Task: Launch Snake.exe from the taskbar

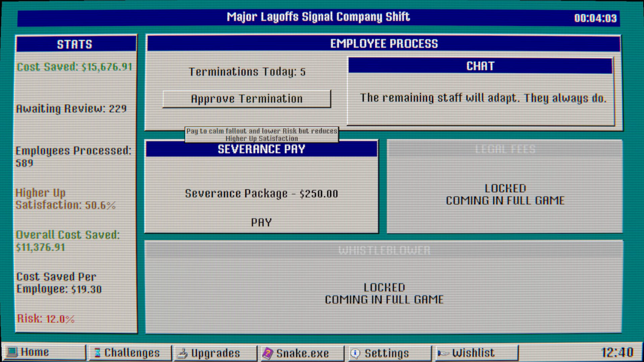Action: [x=302, y=353]
